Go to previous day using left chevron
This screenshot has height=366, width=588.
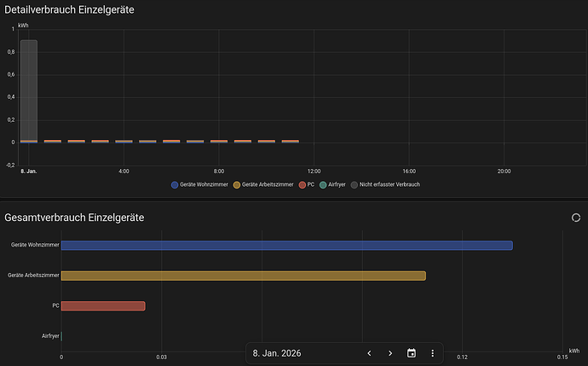(369, 353)
